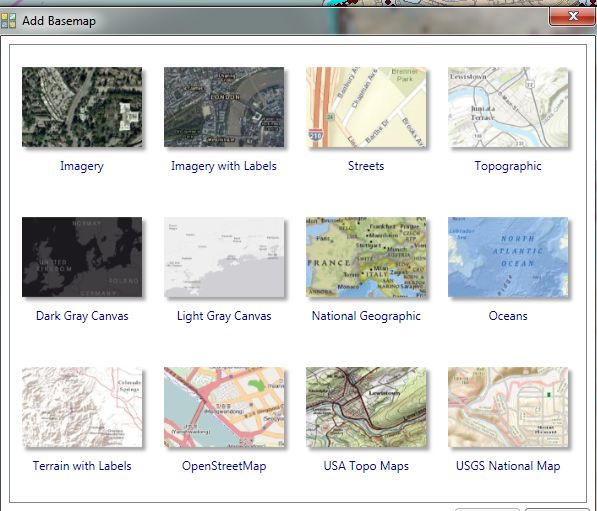
Task: Choose the Topographic basemap thumbnail
Action: [508, 107]
